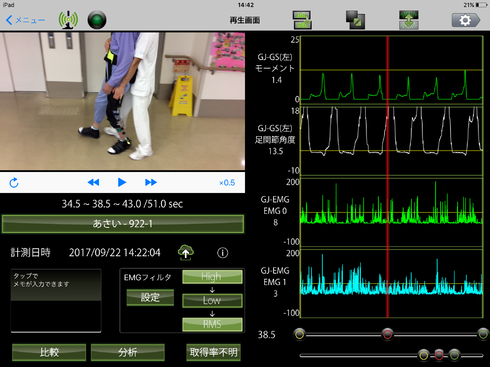Play the gait video
The image size is (490, 367).
coord(122,182)
